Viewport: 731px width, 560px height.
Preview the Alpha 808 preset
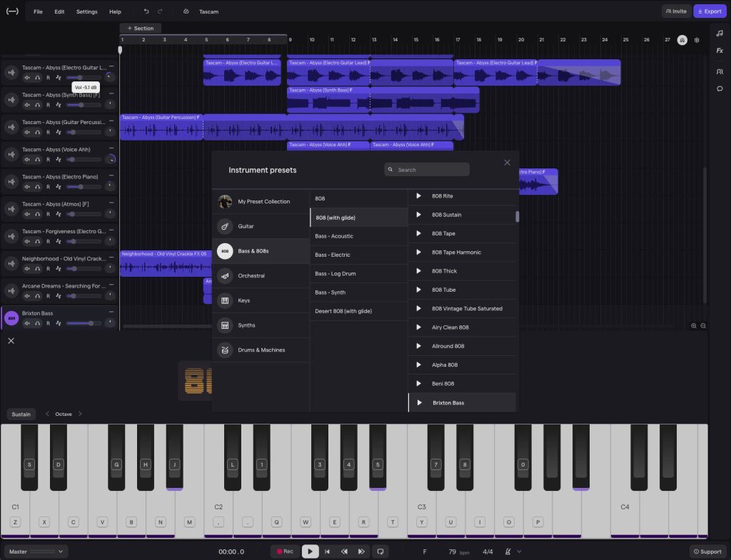pyautogui.click(x=418, y=365)
